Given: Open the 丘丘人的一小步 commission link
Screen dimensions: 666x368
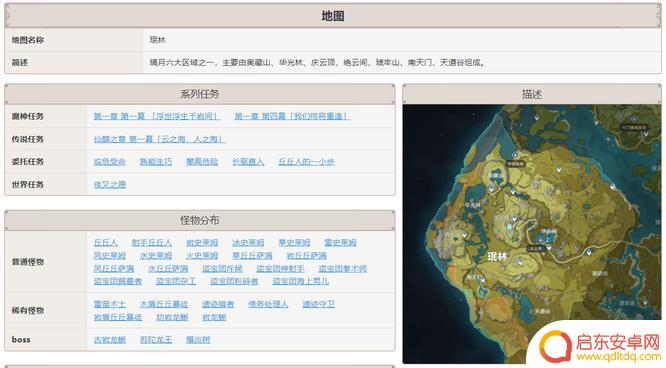Looking at the screenshot, I should coord(306,161).
